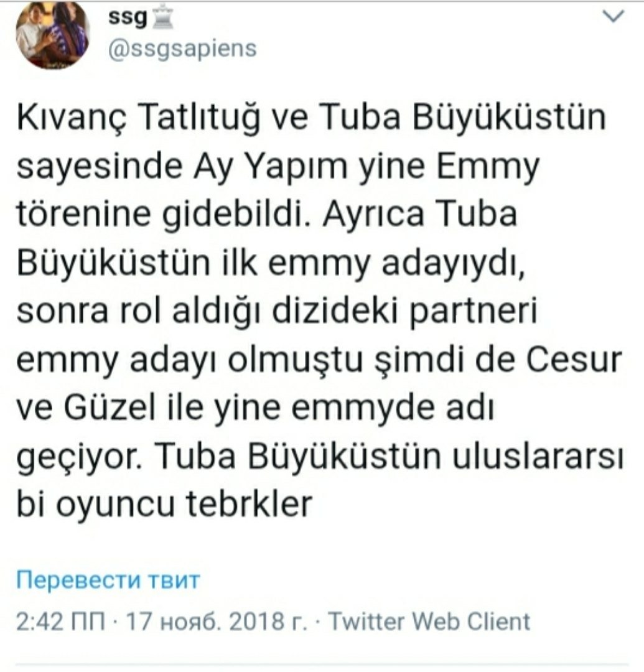Click the 17 нояб. 2018 г. date
The image size is (644, 672).
[x=217, y=622]
